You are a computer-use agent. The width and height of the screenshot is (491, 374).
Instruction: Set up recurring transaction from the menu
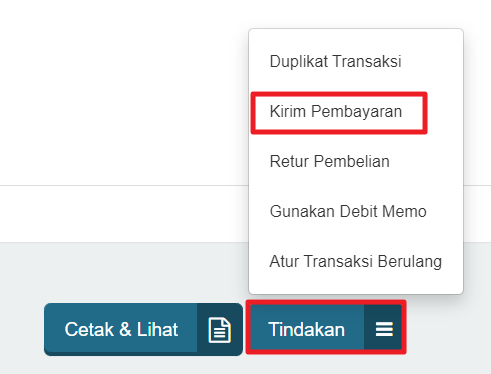(355, 261)
